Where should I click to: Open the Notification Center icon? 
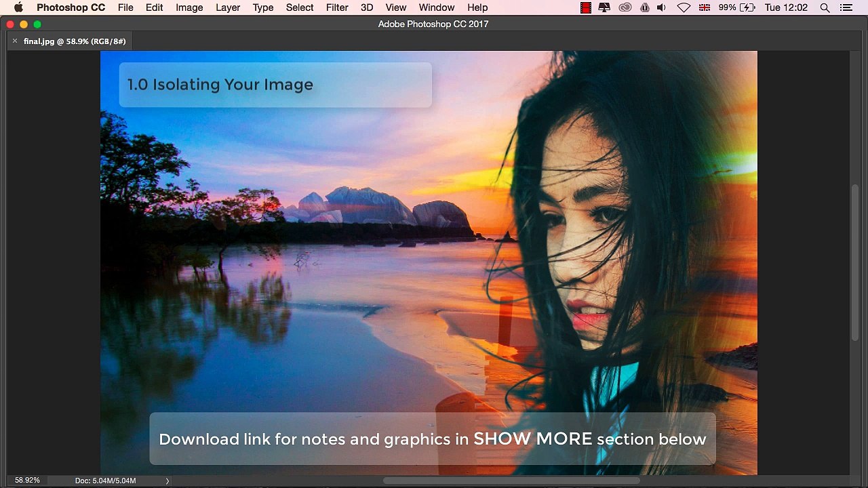(x=846, y=7)
